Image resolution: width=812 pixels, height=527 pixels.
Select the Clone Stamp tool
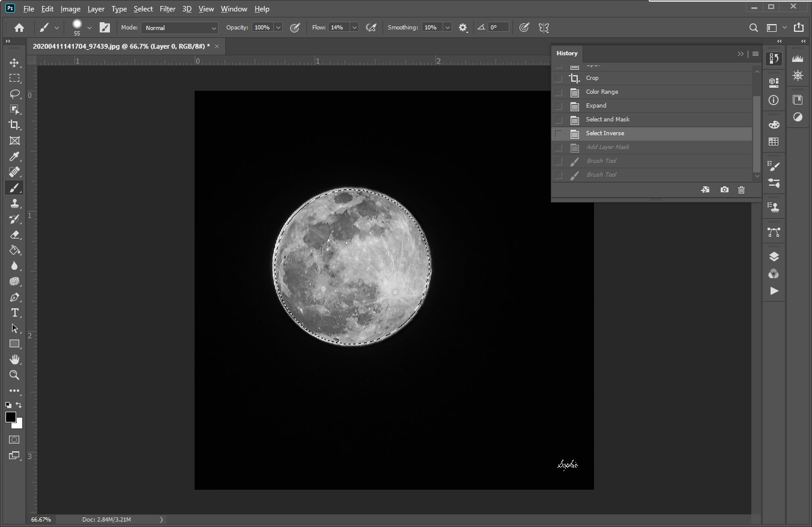pos(14,203)
